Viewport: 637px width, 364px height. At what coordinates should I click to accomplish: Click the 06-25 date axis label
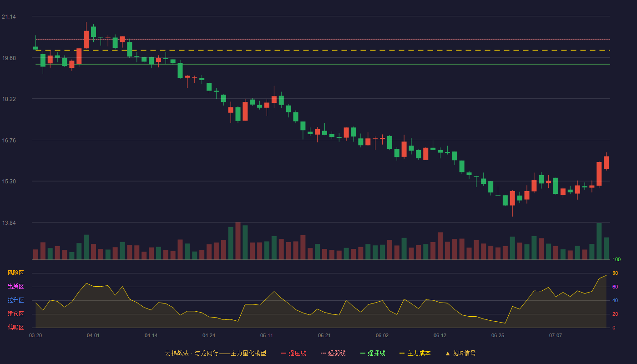tap(498, 335)
